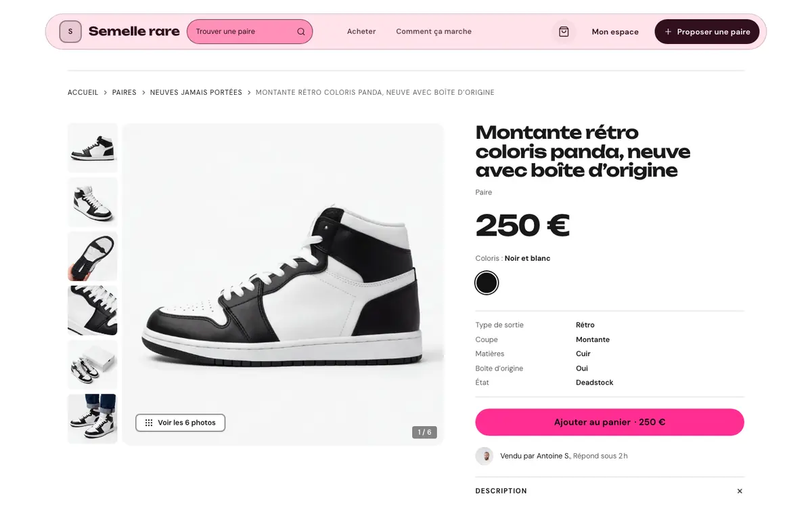812x508 pixels.
Task: Open "Comment ça marche" menu item
Action: [434, 32]
